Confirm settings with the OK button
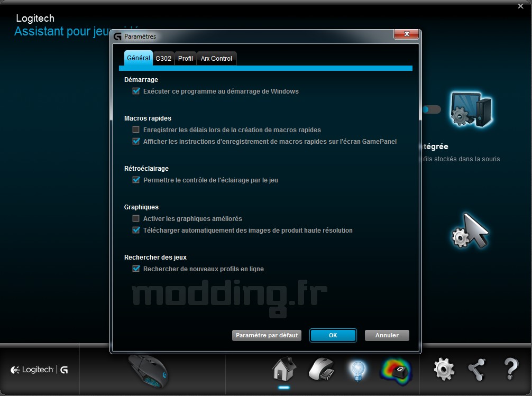532x396 pixels. click(333, 335)
